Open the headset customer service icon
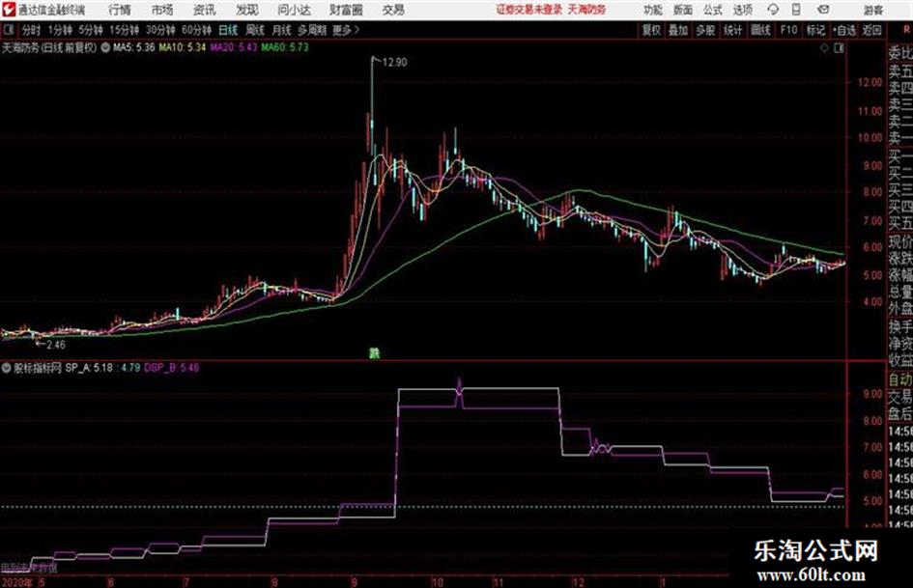Viewport: 913px width, 588px height. pos(773,10)
